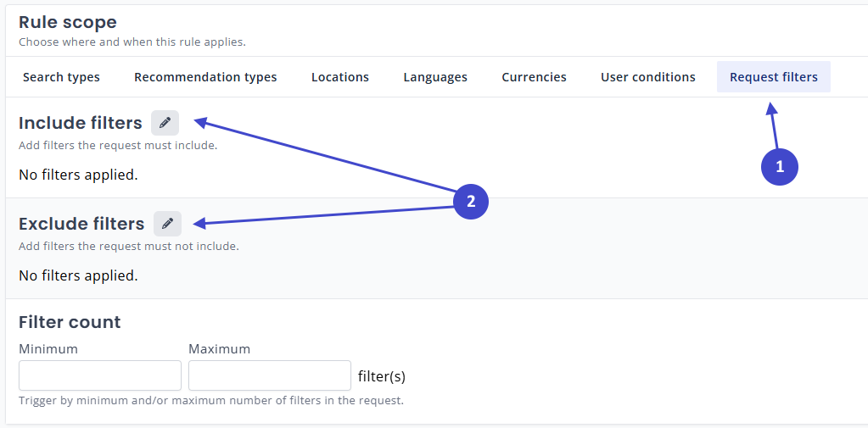
Task: Edit the Exclude filters with pencil icon
Action: (x=167, y=224)
